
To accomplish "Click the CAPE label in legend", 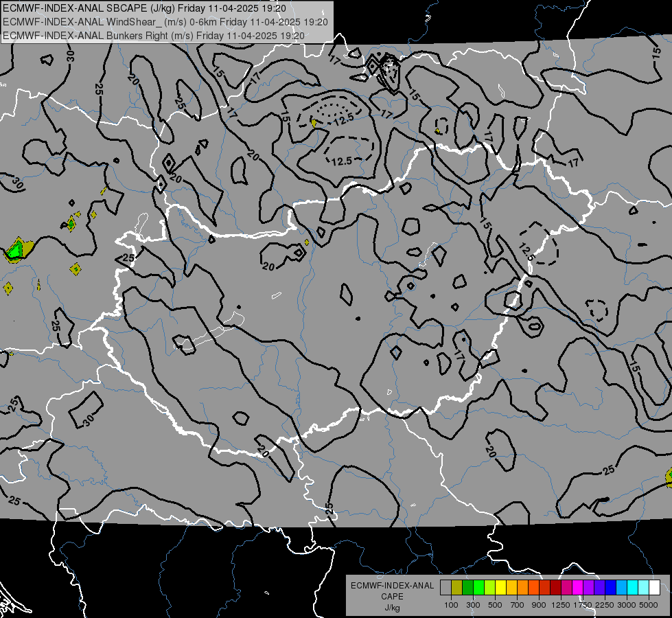I will 392,596.
